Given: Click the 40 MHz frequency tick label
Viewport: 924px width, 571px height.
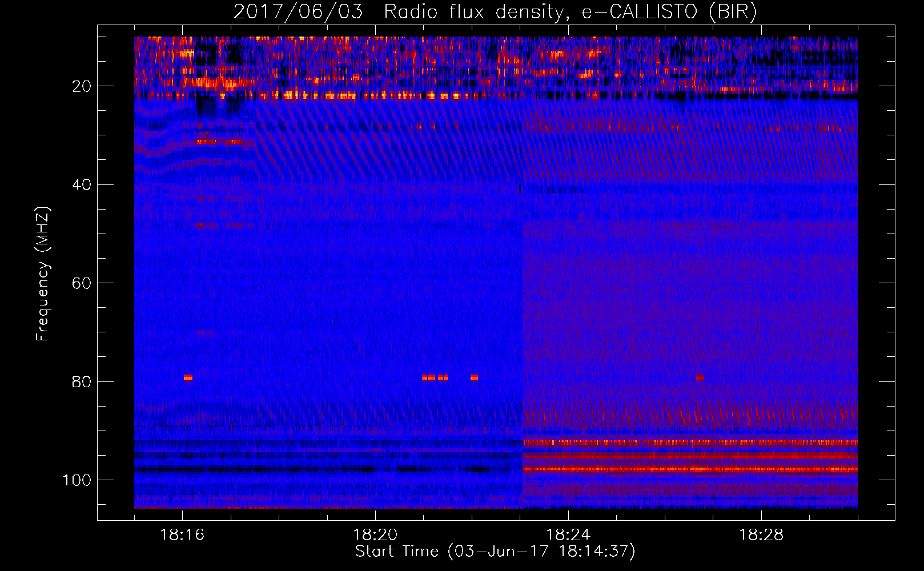Looking at the screenshot, I should [x=82, y=185].
